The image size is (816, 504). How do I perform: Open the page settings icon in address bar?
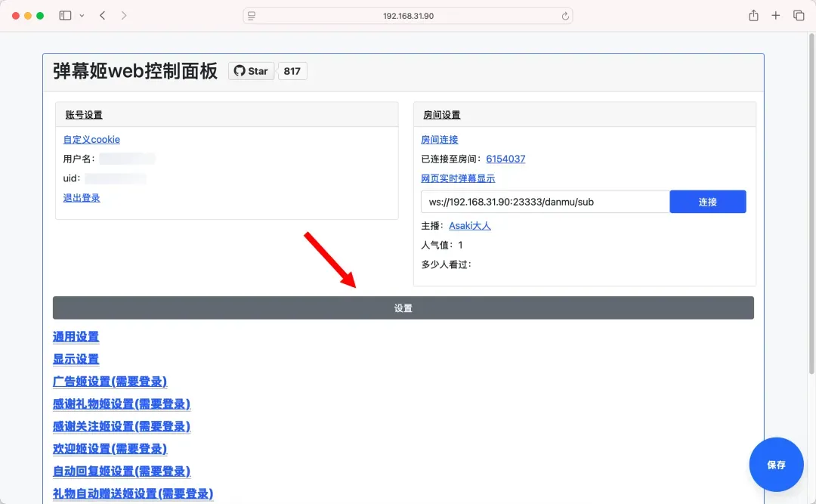coord(252,16)
